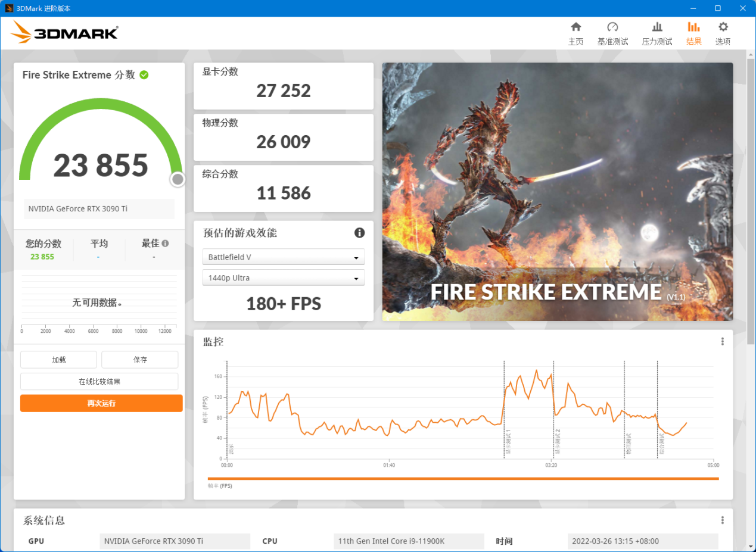
Task: Open the 系统信息 panel three-dot menu
Action: coord(722,520)
